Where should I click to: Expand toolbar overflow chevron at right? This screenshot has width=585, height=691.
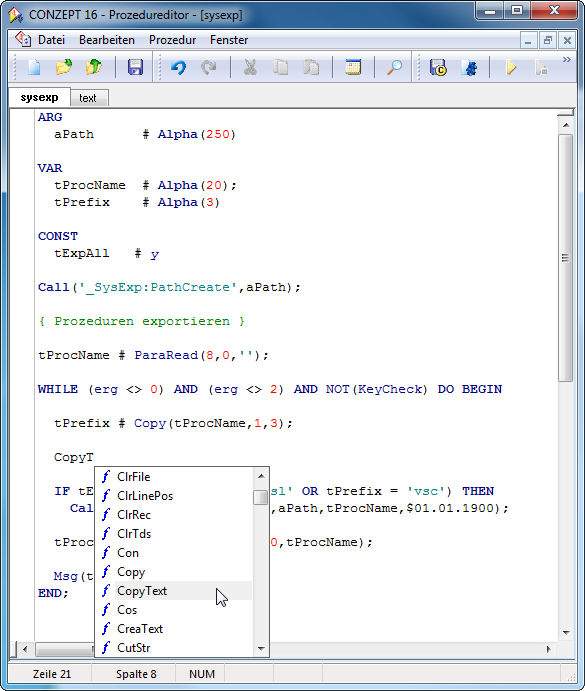click(x=566, y=59)
